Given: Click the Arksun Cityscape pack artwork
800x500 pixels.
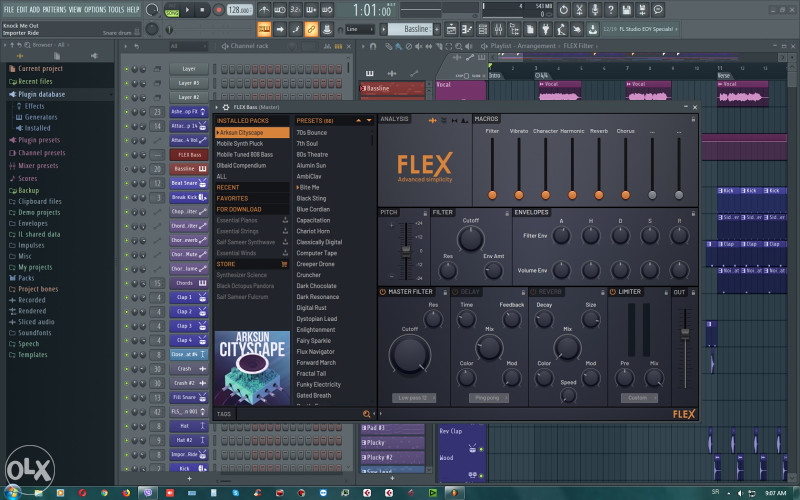Looking at the screenshot, I should (x=253, y=368).
